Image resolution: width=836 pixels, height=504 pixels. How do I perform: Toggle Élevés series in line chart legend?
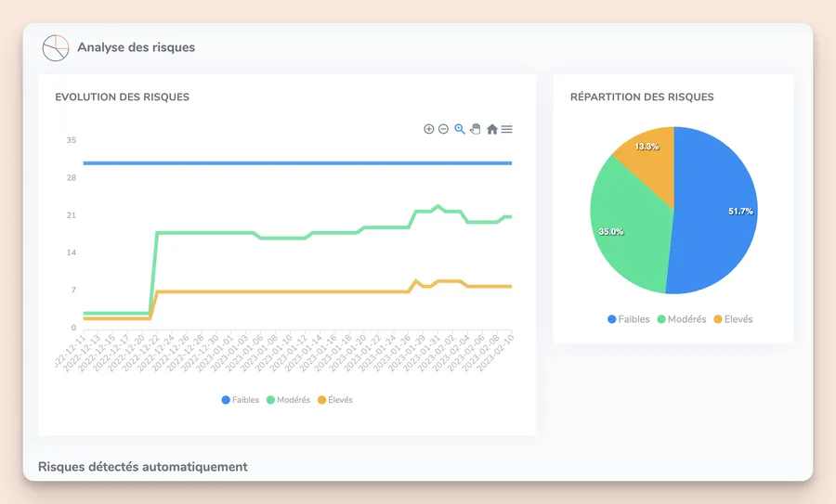pyautogui.click(x=335, y=399)
